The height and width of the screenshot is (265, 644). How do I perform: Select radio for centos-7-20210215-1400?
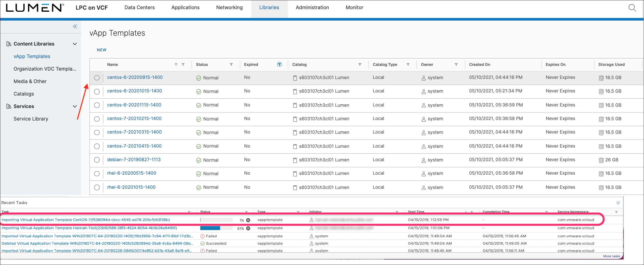click(x=97, y=119)
